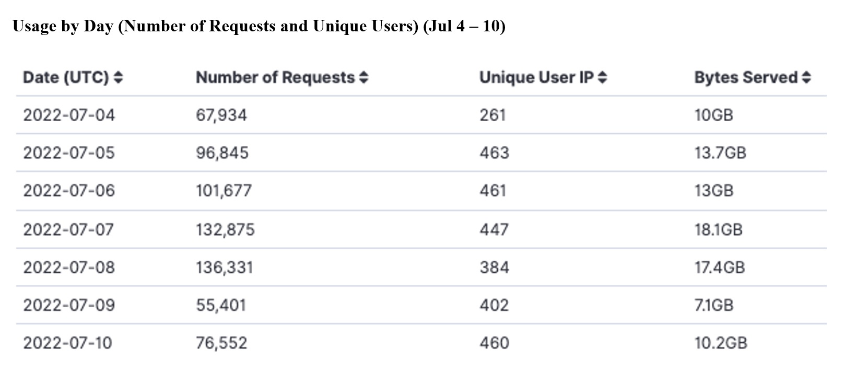Select the 55,401 requests cell
Viewport: 868px width, 372px height.
pyautogui.click(x=221, y=305)
